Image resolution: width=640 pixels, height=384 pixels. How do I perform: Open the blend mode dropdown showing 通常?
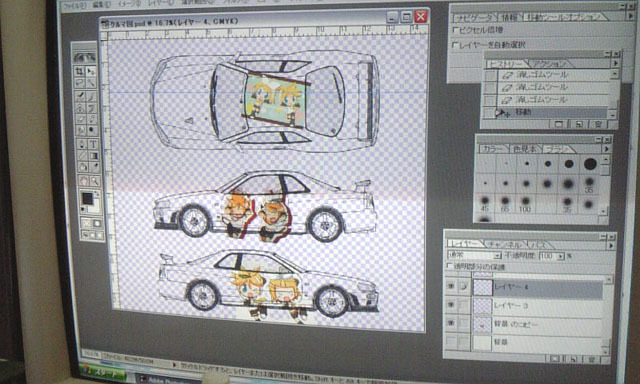tap(497, 256)
